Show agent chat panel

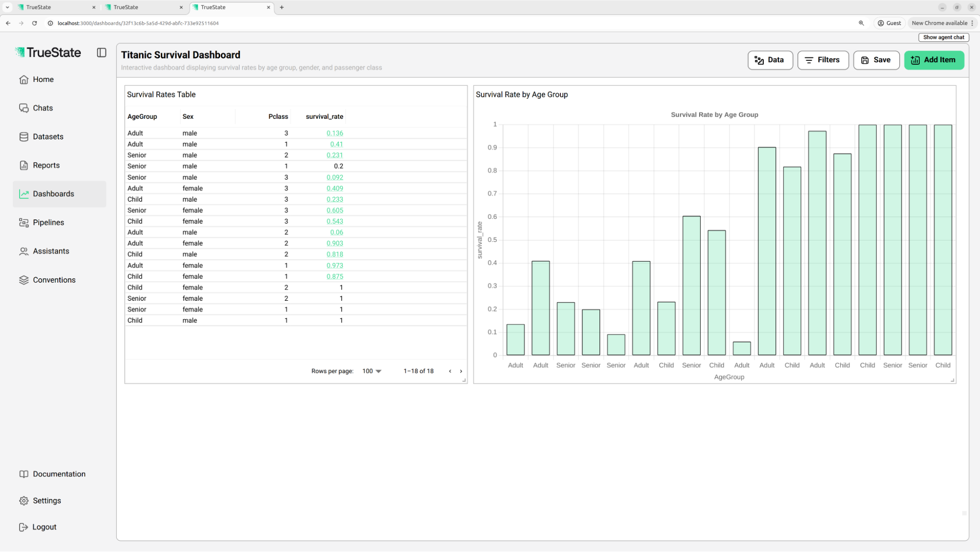coord(943,37)
